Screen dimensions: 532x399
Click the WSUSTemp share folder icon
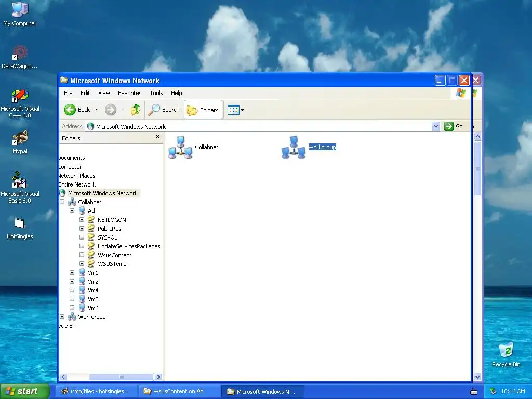[x=91, y=263]
